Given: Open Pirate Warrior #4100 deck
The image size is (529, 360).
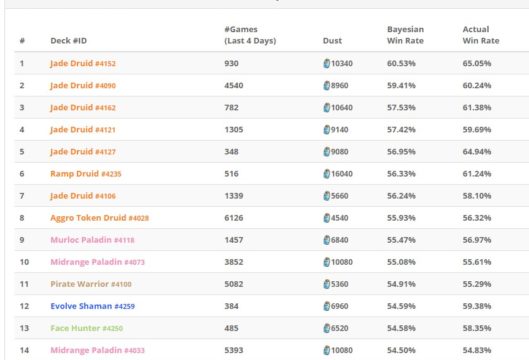Looking at the screenshot, I should click(91, 284).
